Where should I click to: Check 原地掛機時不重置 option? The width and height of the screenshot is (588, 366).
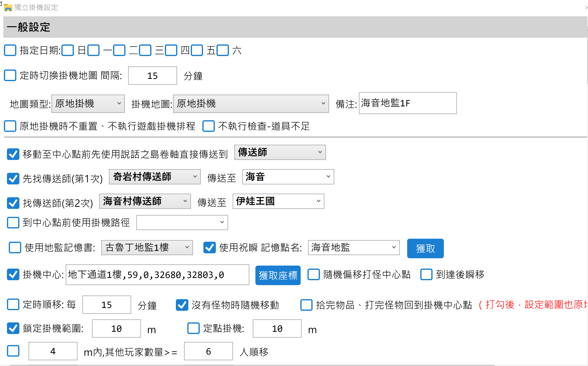10,126
